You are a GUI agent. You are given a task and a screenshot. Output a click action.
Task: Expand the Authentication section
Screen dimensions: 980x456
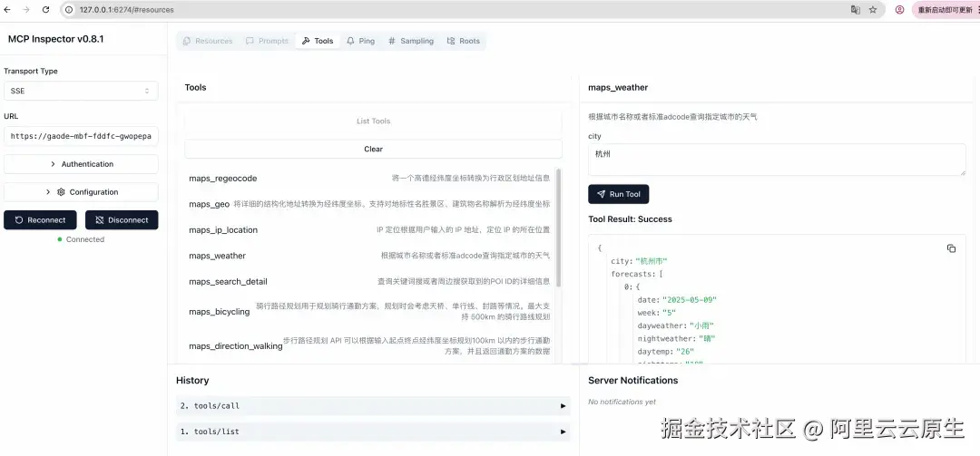81,164
